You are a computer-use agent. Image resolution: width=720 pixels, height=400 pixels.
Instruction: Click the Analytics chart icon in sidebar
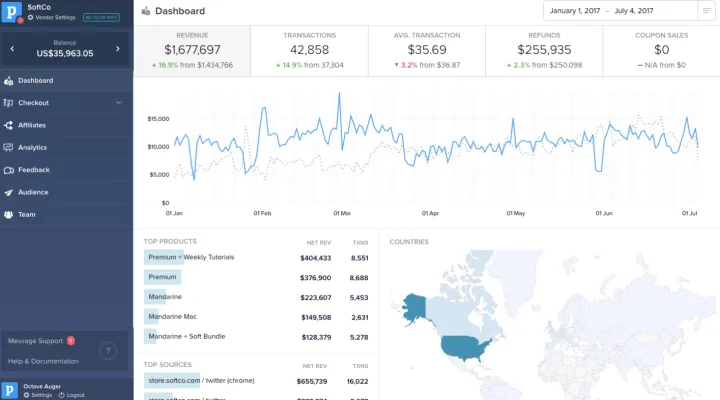click(x=9, y=147)
